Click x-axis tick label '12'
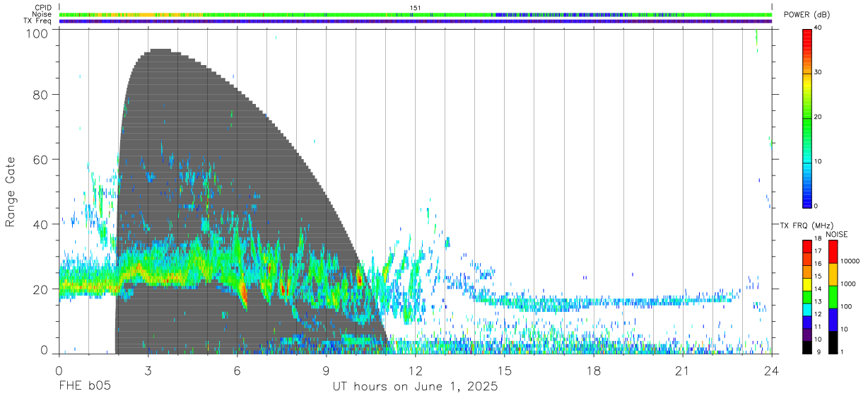The image size is (868, 401). click(415, 371)
